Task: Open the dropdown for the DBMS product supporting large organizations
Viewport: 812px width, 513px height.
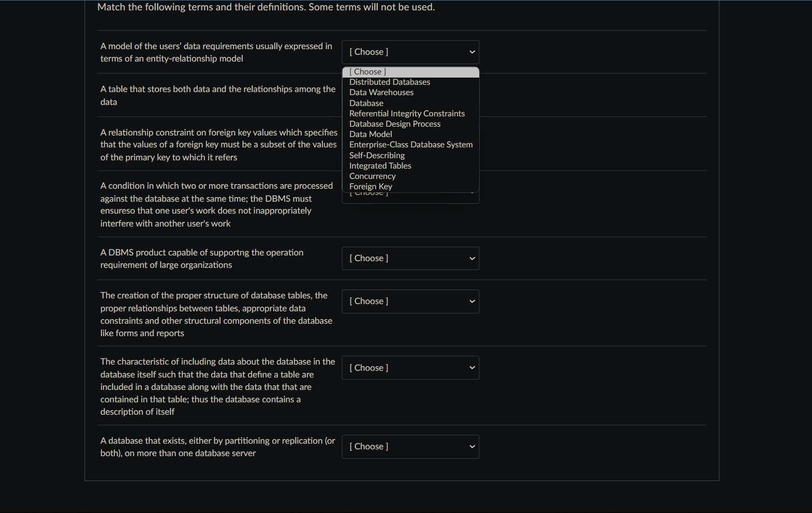Action: pyautogui.click(x=410, y=259)
